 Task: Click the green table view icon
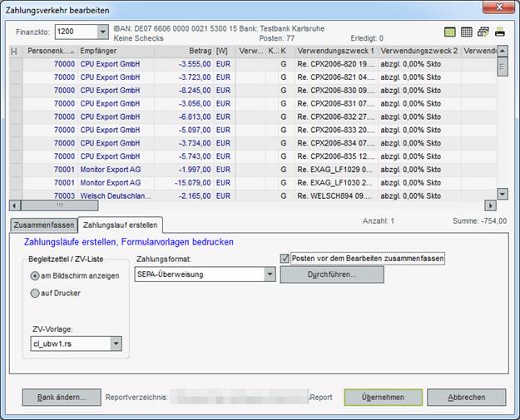[x=449, y=32]
